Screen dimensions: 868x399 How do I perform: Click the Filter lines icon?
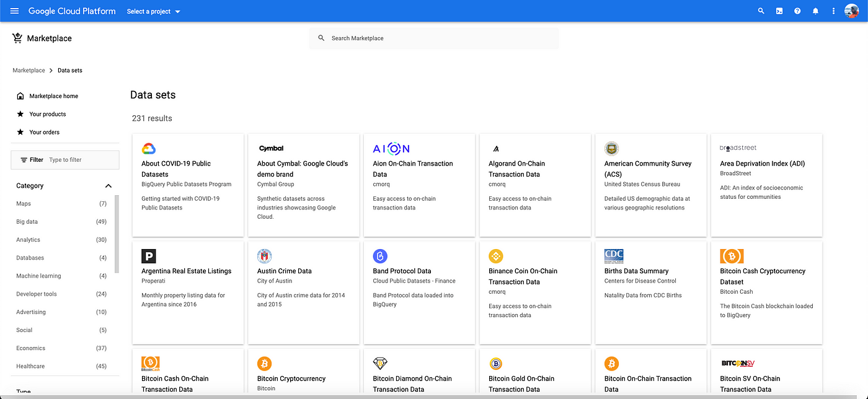24,160
